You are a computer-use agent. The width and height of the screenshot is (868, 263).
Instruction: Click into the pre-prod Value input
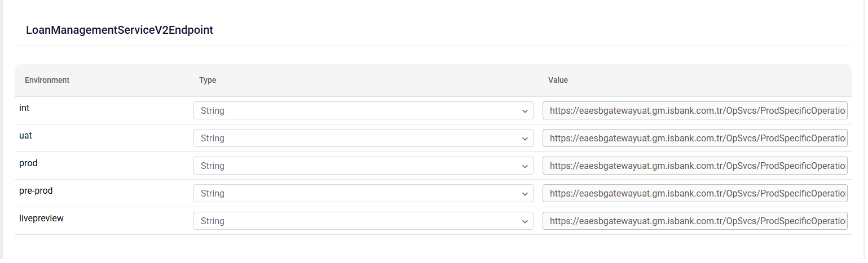[694, 193]
